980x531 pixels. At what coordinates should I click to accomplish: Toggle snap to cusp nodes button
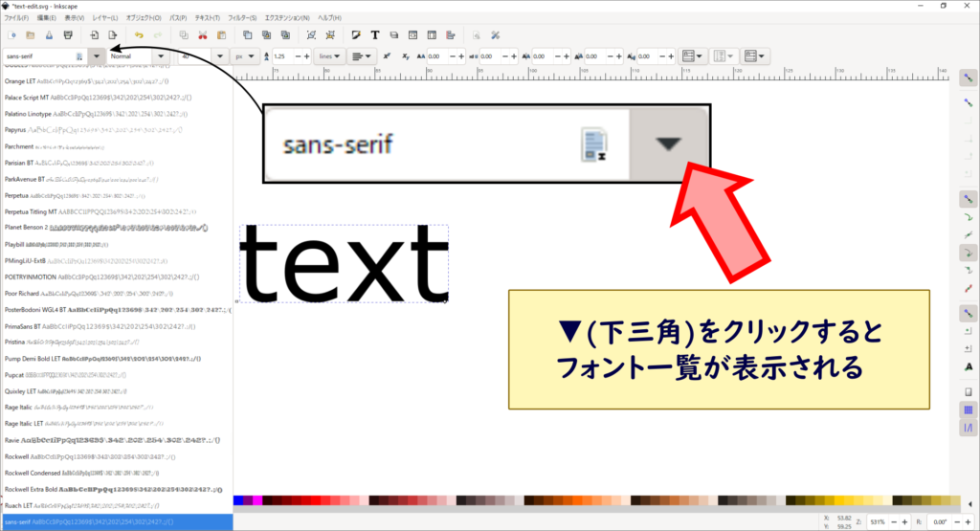[x=969, y=253]
